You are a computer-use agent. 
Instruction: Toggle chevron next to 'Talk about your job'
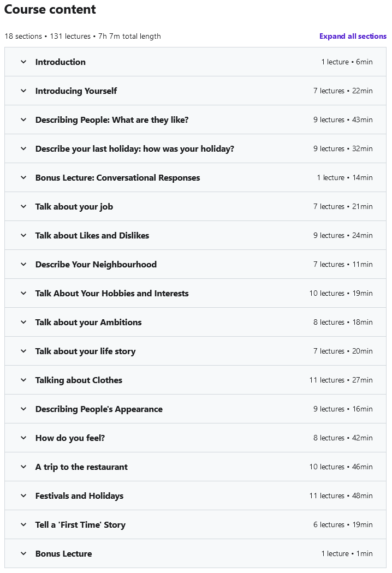point(23,206)
